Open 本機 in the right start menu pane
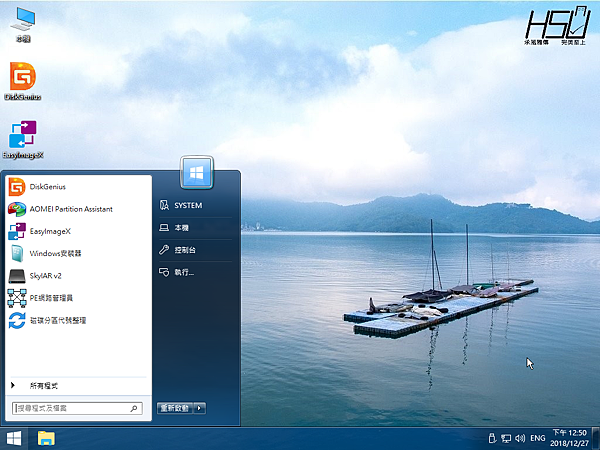 195,228
